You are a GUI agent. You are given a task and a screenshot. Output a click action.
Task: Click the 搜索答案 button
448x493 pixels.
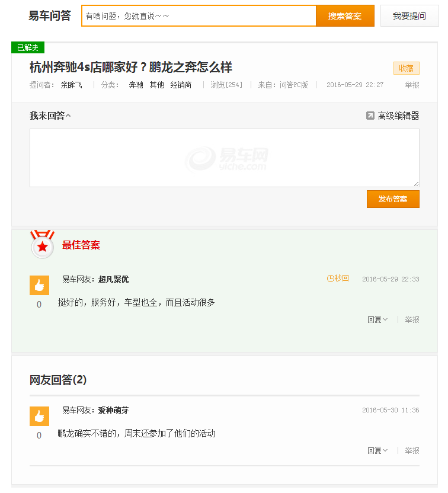click(x=345, y=16)
